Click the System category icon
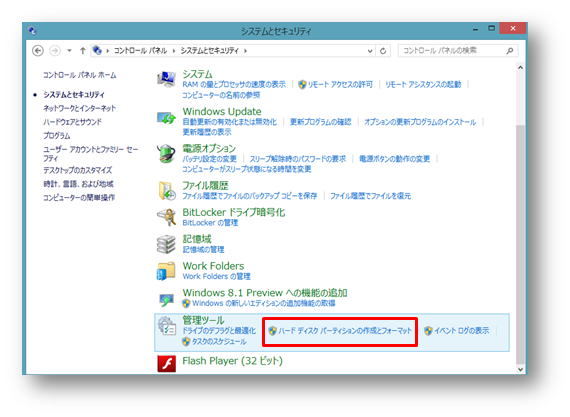The image size is (570, 417). pos(166,79)
